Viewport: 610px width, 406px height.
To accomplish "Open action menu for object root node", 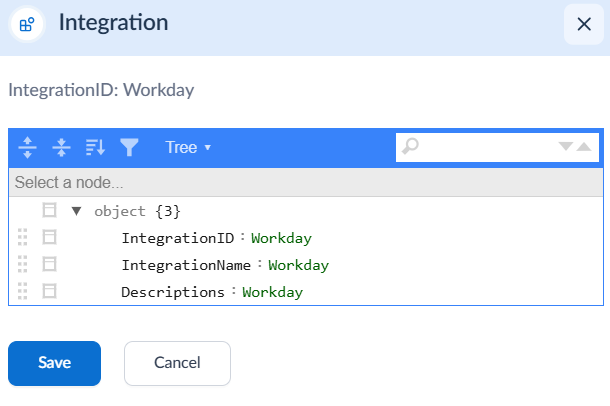I will pos(49,210).
